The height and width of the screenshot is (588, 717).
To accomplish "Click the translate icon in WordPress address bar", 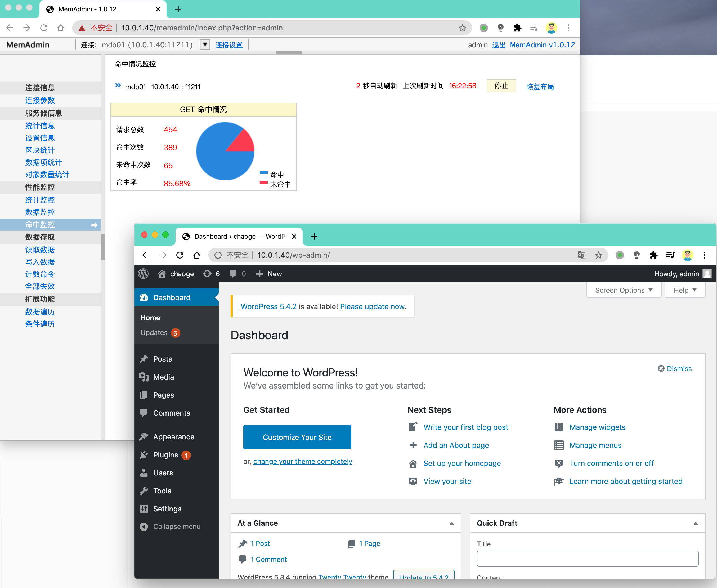I will 582,255.
